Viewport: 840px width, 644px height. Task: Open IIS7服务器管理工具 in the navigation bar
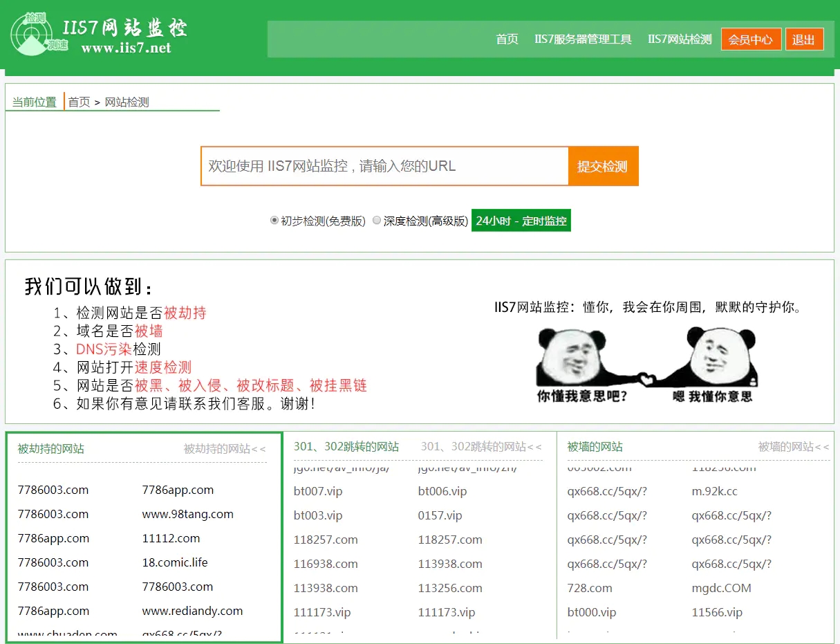(583, 39)
